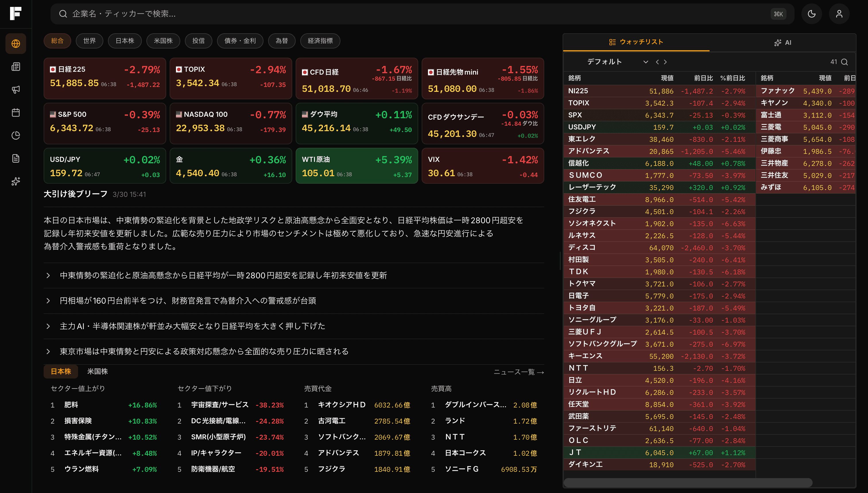Click the globe markets icon in sidebar
The image size is (868, 493).
point(15,43)
